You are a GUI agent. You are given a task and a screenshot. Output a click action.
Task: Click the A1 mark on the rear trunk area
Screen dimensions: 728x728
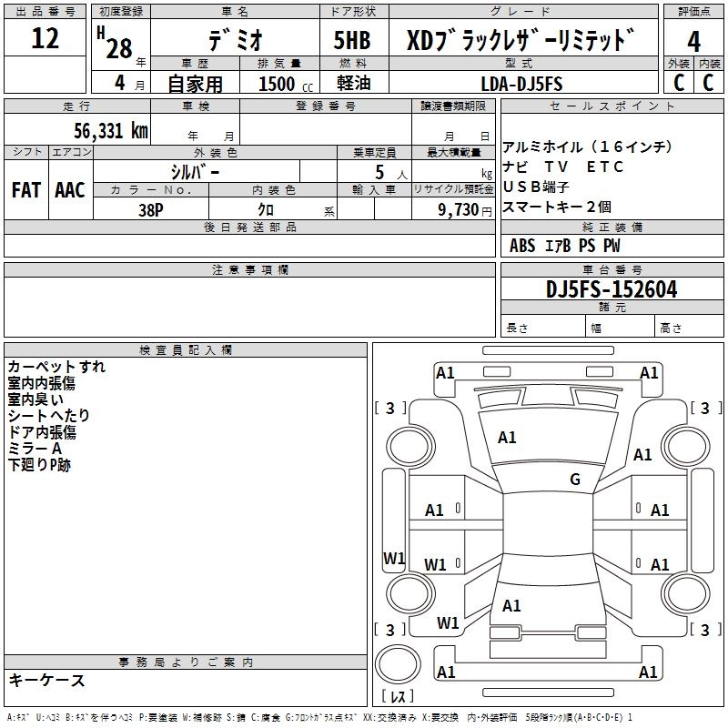[511, 606]
